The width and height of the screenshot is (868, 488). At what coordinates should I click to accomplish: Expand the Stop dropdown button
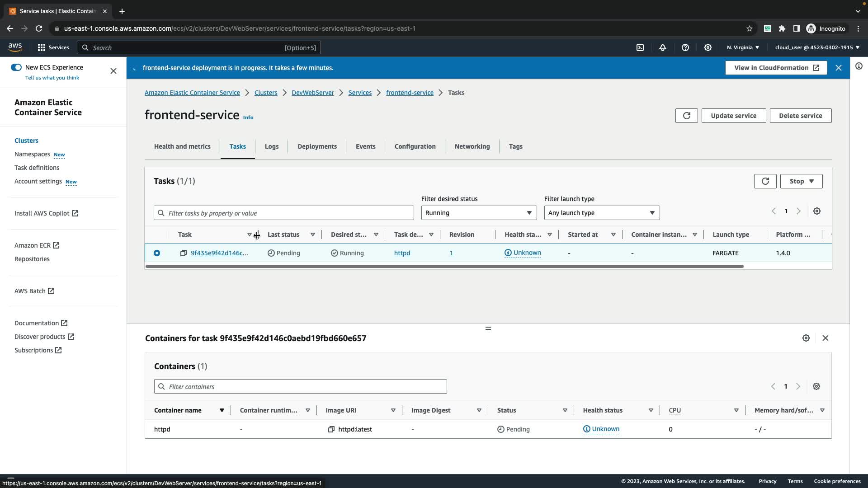[801, 181]
